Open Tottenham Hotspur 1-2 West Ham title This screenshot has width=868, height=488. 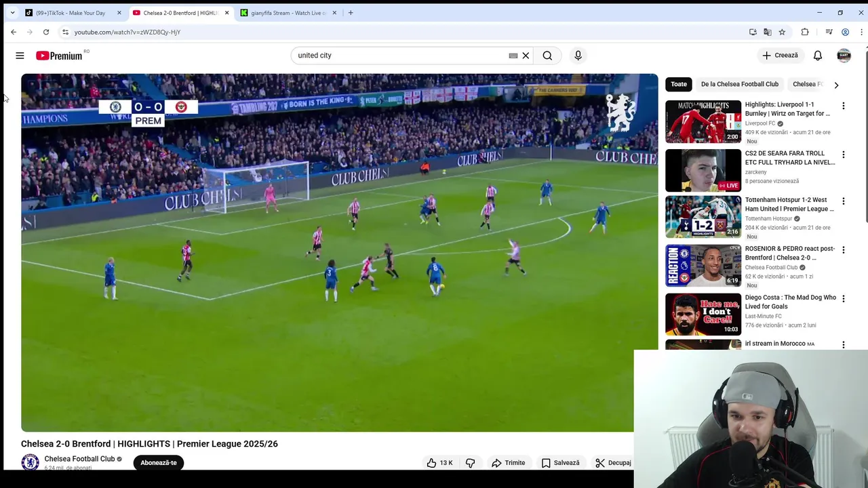[789, 204]
